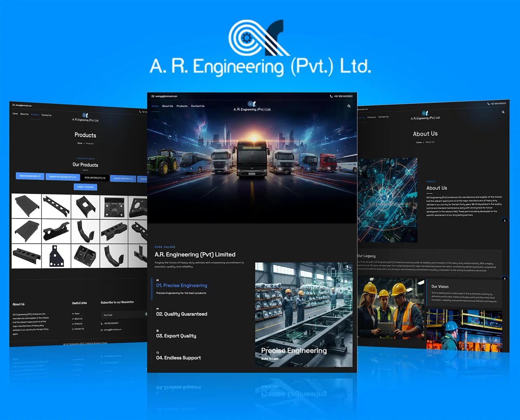Image resolution: width=520 pixels, height=420 pixels.
Task: Click the logo on the Products page header
Action: coord(85,117)
